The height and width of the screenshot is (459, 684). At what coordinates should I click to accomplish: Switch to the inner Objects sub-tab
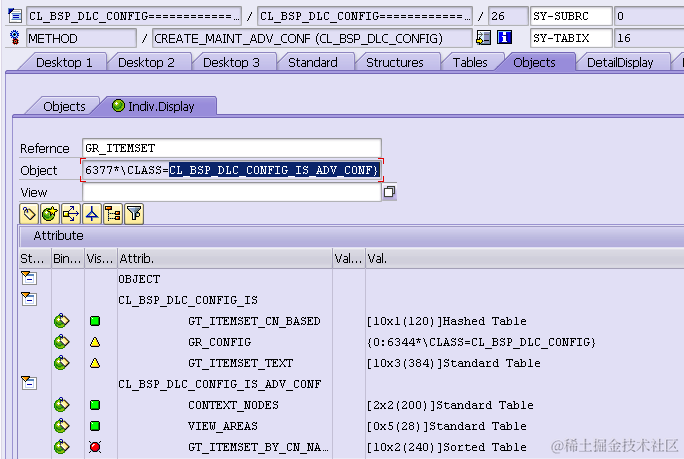click(x=64, y=106)
